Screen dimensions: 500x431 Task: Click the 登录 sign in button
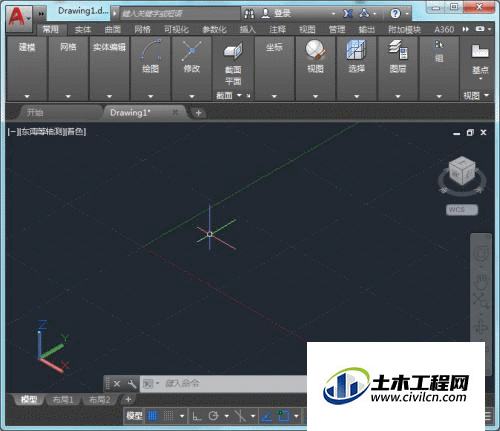pos(276,13)
